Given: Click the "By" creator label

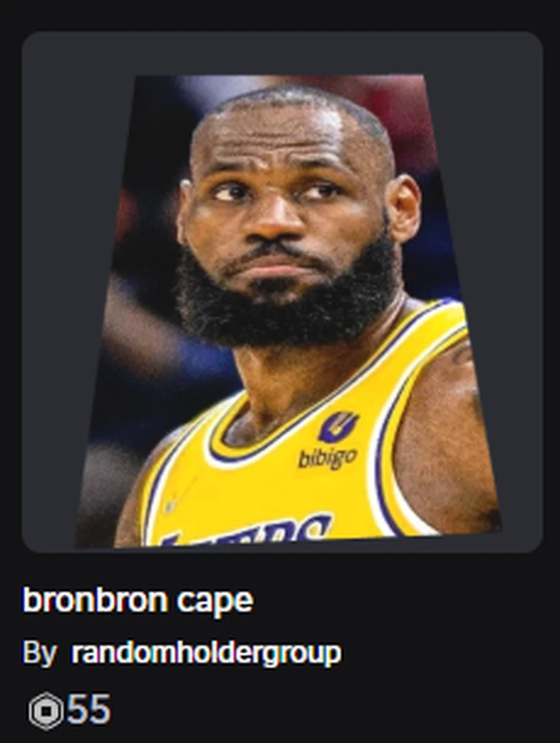Looking at the screenshot, I should (39, 653).
